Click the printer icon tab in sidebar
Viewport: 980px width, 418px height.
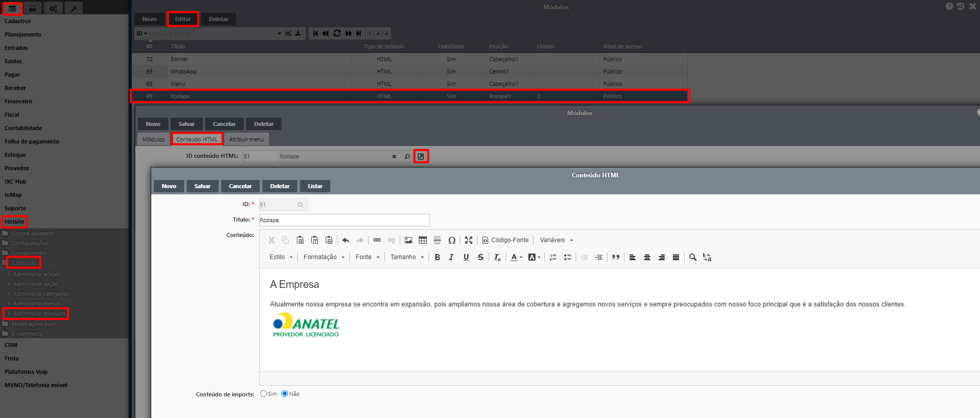coord(32,8)
